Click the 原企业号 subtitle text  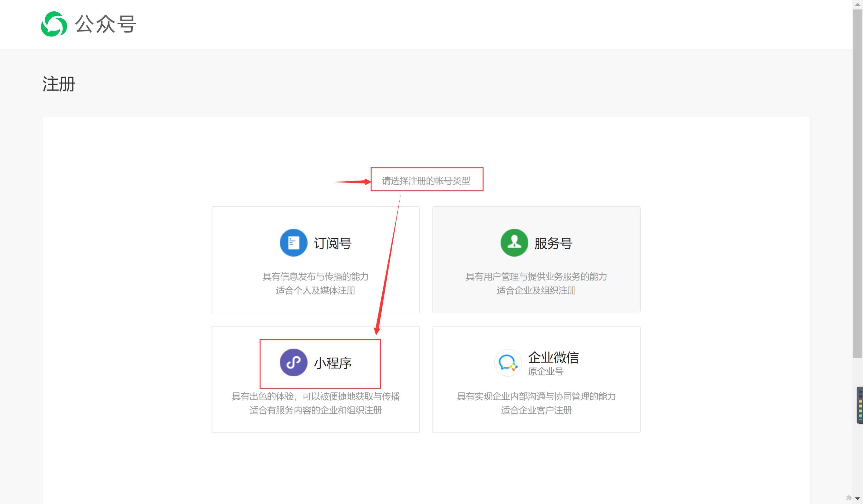pyautogui.click(x=546, y=371)
